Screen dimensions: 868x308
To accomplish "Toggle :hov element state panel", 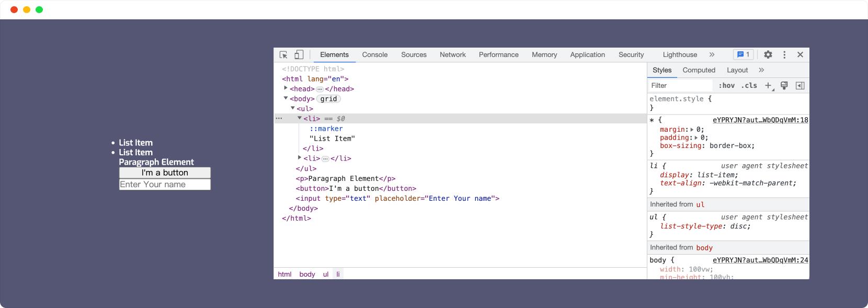I will 726,86.
